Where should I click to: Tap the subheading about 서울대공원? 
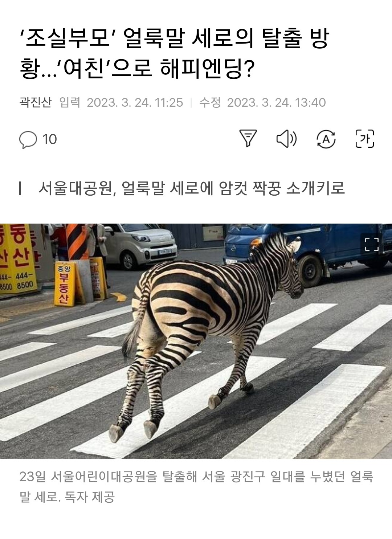point(191,188)
